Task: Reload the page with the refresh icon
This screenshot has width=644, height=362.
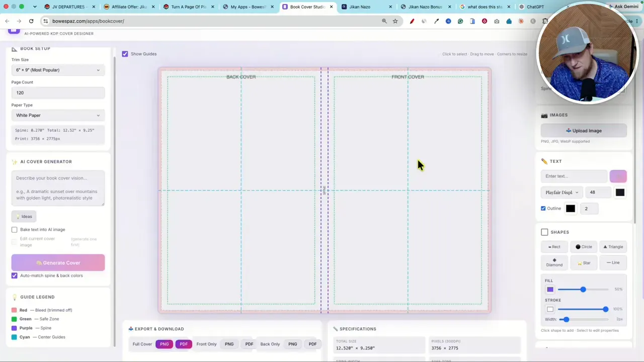Action: pyautogui.click(x=31, y=21)
